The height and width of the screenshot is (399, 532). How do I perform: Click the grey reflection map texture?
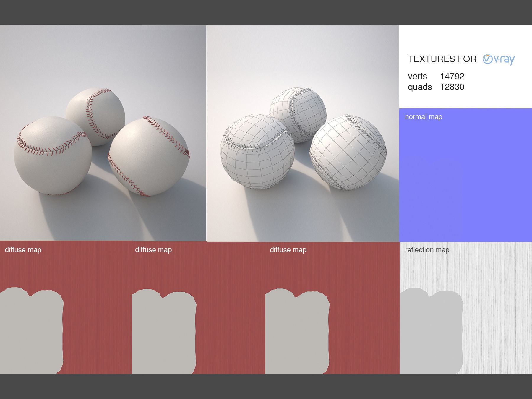tap(465, 308)
